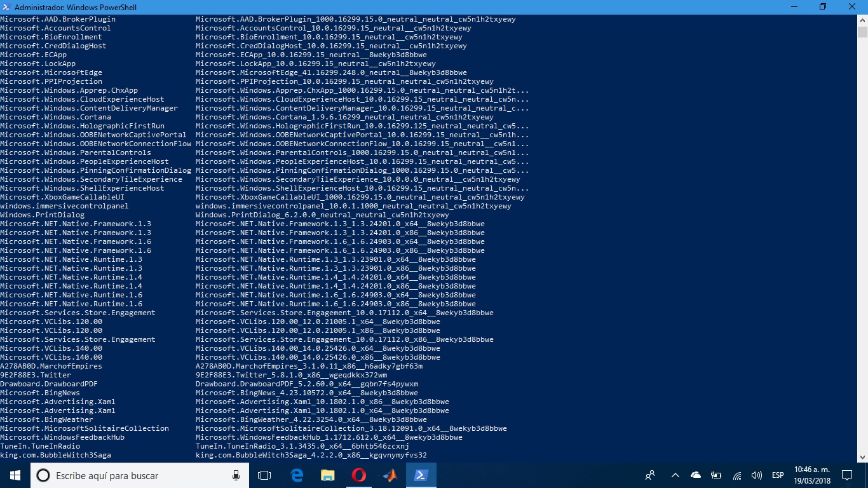This screenshot has height=488, width=868.
Task: Click the 'Microsoft.LockApp' name in the left column
Action: click(37, 64)
